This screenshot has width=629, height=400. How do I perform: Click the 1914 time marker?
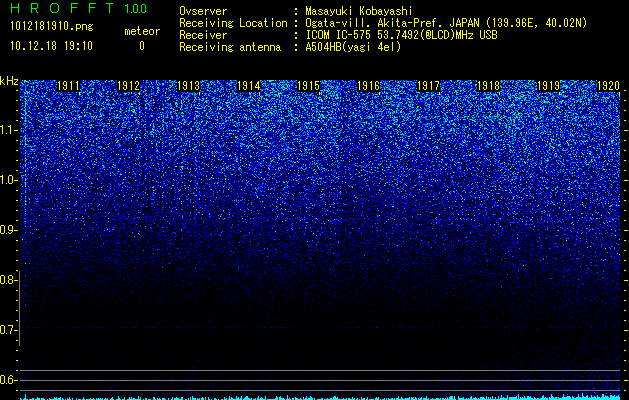pyautogui.click(x=249, y=86)
